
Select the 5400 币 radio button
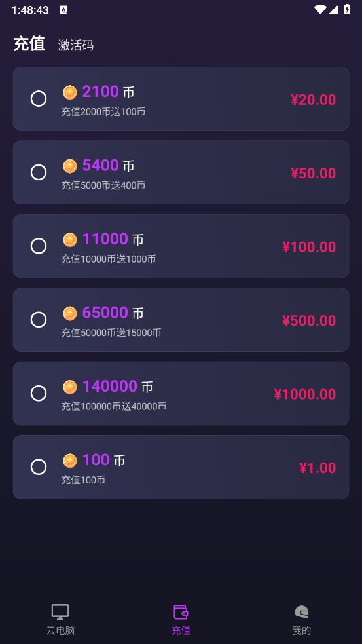[39, 172]
